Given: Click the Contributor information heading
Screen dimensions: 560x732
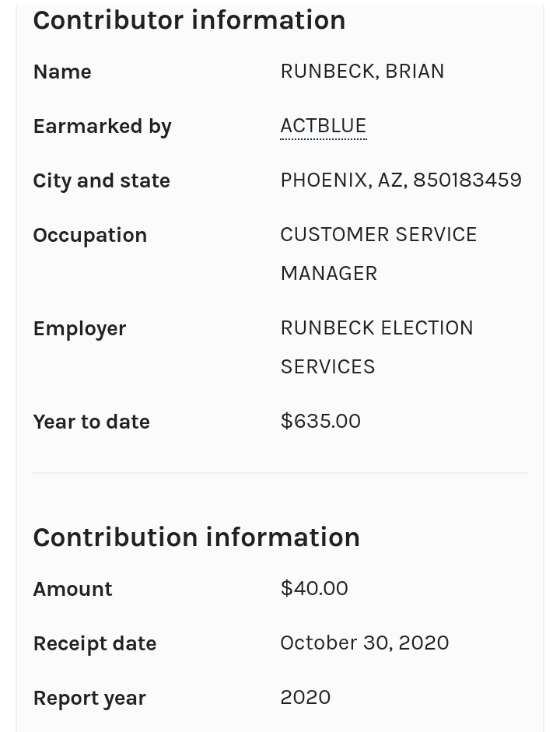Looking at the screenshot, I should click(189, 20).
